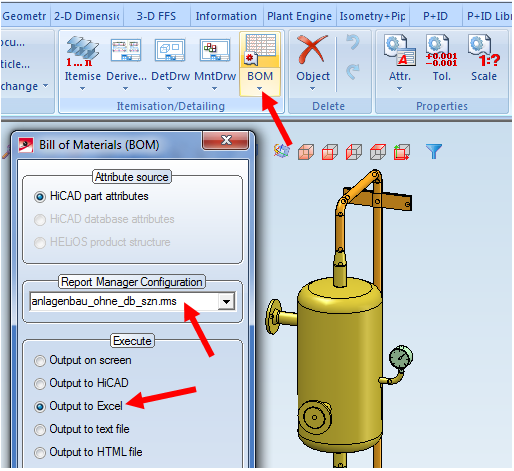Expand the BOM dropdown arrow
Image resolution: width=514 pixels, height=471 pixels.
pyautogui.click(x=259, y=89)
